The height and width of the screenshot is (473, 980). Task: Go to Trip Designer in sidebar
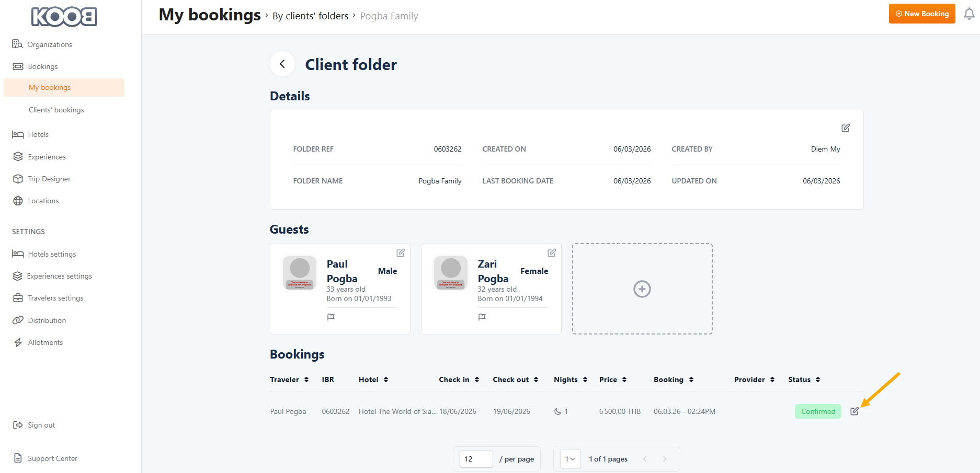coord(49,179)
